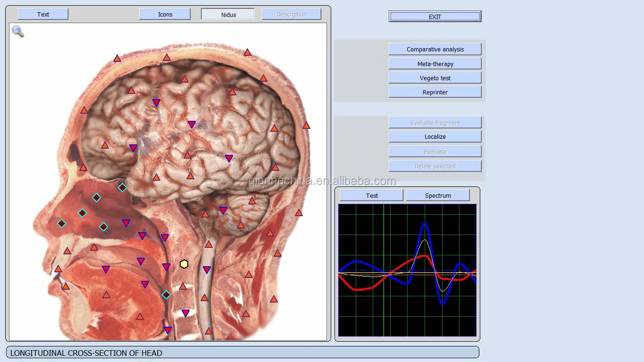644x362 pixels.
Task: Click the Localize button
Action: tap(435, 136)
